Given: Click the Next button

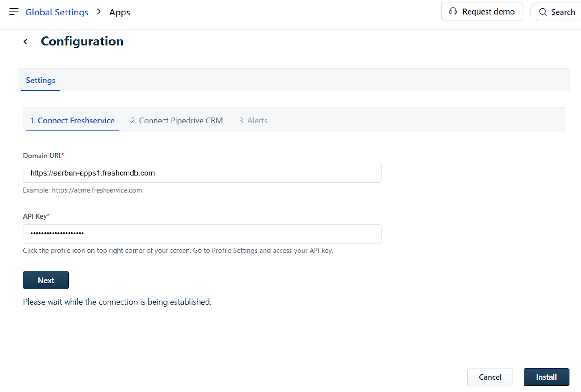Looking at the screenshot, I should click(x=46, y=280).
